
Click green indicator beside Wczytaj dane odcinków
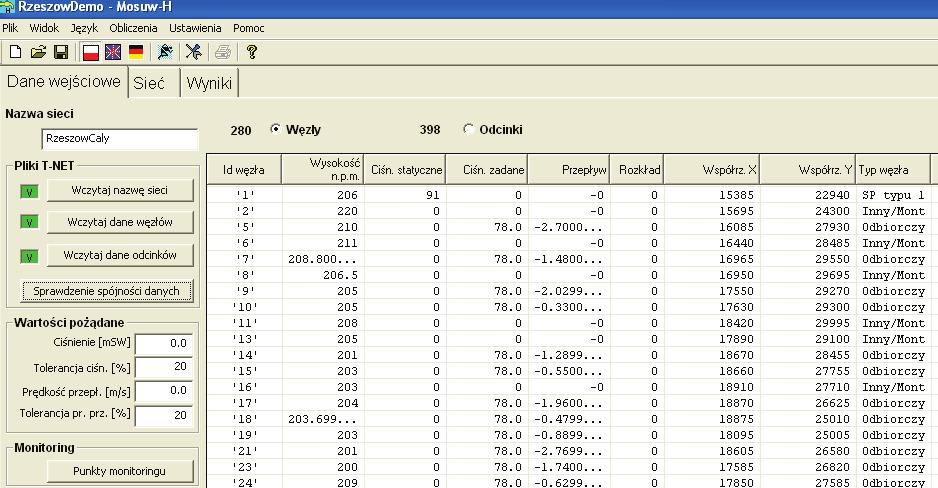[29, 257]
